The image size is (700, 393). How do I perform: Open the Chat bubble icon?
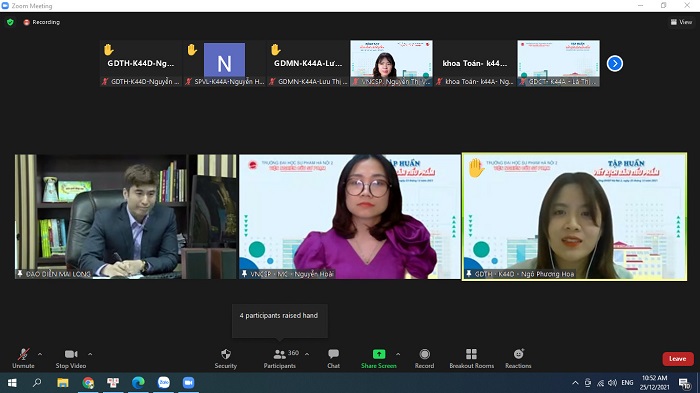333,354
